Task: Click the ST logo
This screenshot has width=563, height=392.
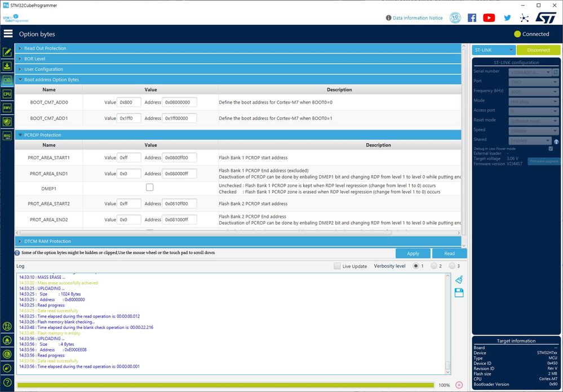Action: pos(546,17)
